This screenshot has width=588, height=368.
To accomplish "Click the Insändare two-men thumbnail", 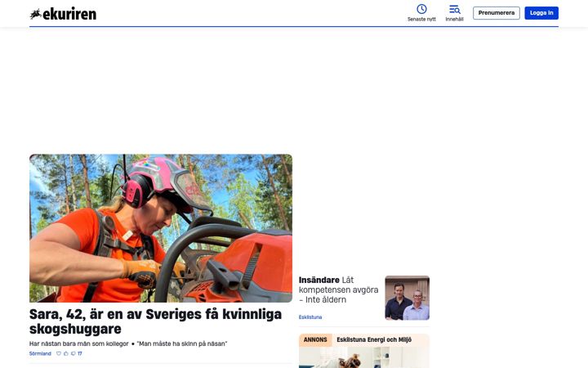I will (408, 298).
